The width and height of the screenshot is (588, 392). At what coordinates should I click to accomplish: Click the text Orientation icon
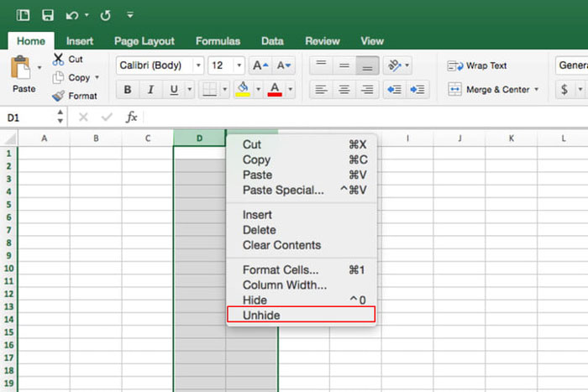click(x=395, y=65)
